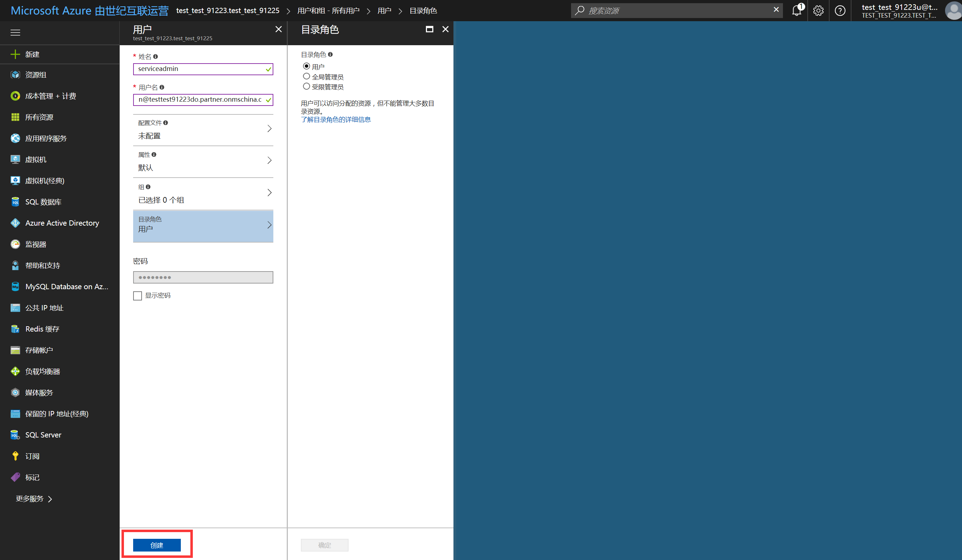Toggle the hamburger menu icon
The width and height of the screenshot is (962, 560).
(15, 32)
